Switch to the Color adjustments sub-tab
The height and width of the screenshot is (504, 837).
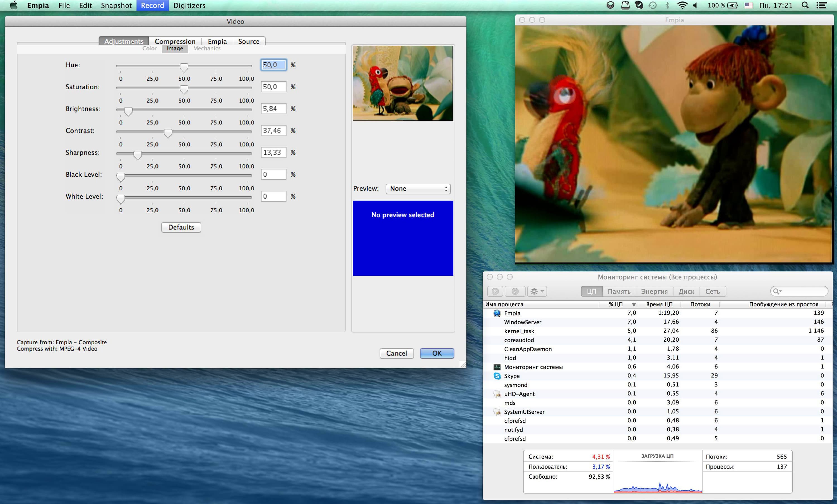(x=150, y=49)
